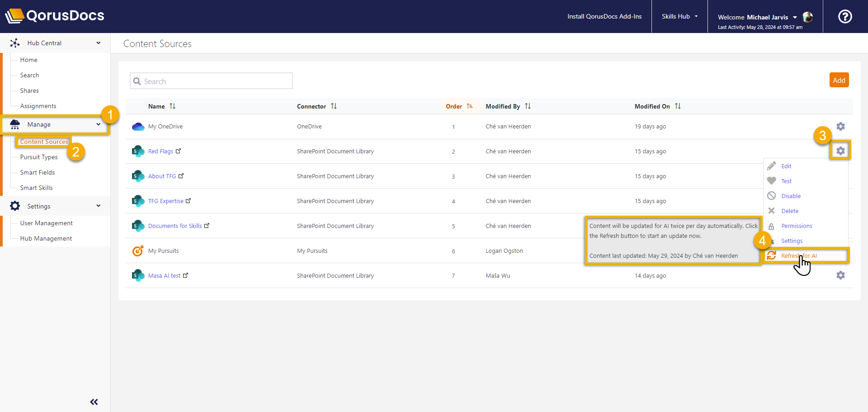The height and width of the screenshot is (412, 868).
Task: Collapse sidebar with double chevron icon
Action: click(94, 402)
